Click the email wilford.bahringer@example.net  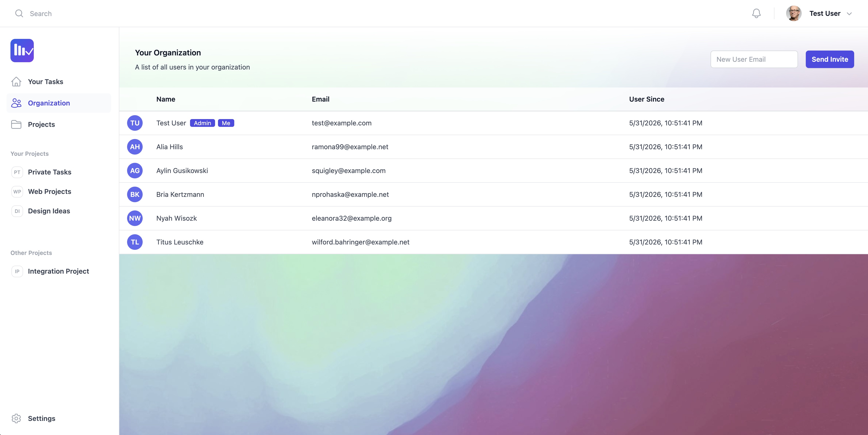[x=361, y=242]
